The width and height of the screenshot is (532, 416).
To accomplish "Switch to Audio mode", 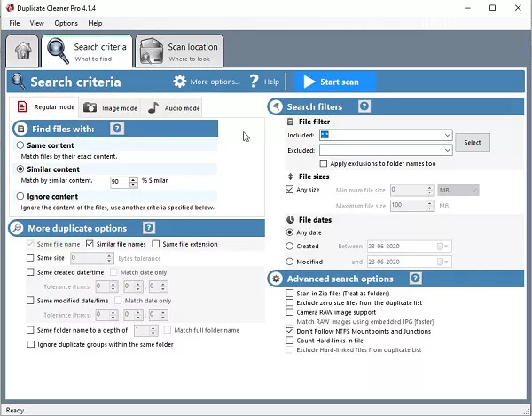I will pos(174,107).
